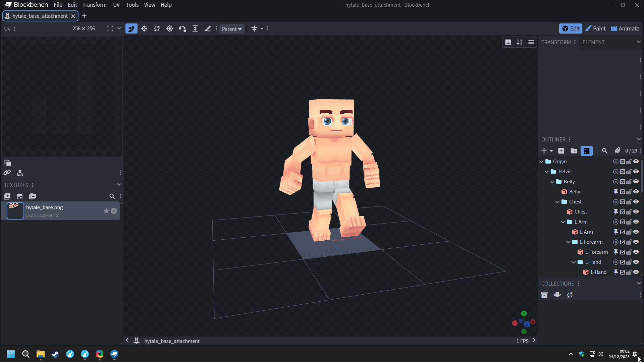The width and height of the screenshot is (644, 362).
Task: Collapse the Textures panel chevron
Action: click(119, 185)
